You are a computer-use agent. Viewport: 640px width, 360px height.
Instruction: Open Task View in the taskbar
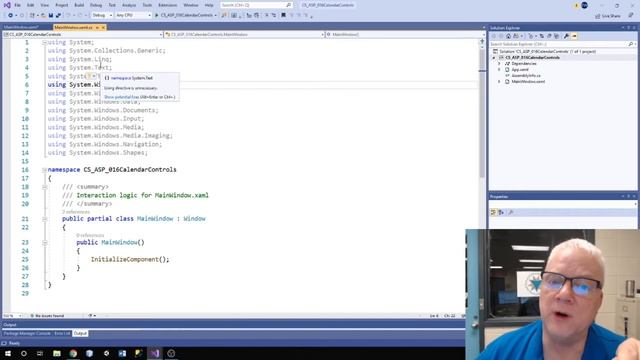click(x=40, y=353)
